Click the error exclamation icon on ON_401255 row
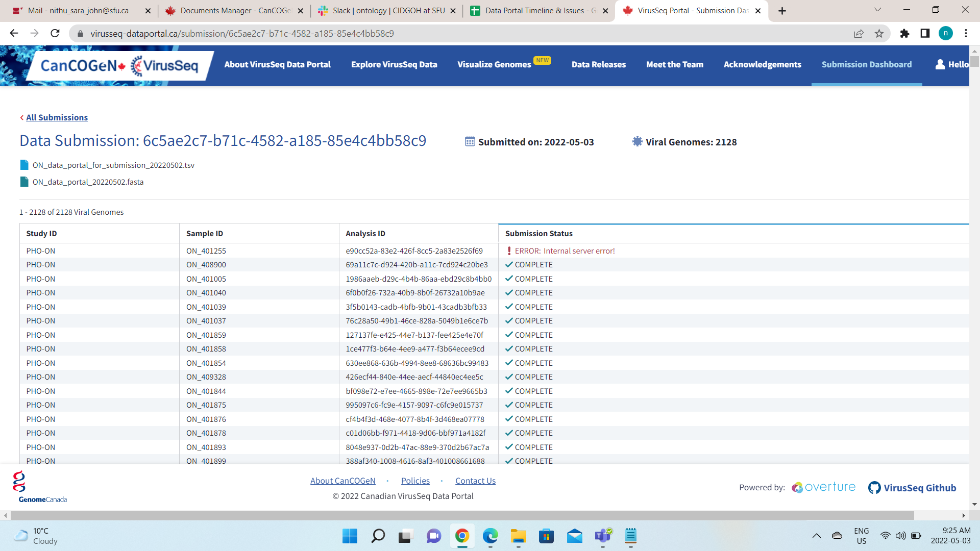The width and height of the screenshot is (980, 551). (x=509, y=251)
